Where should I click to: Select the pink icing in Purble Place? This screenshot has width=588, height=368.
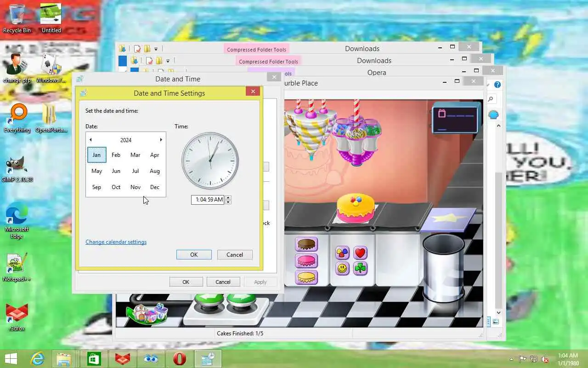(306, 261)
